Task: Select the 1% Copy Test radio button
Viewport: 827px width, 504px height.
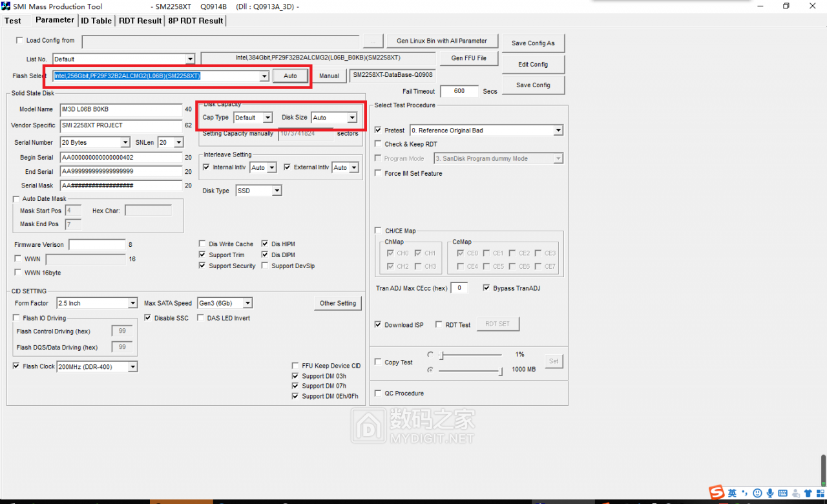Action: [431, 355]
